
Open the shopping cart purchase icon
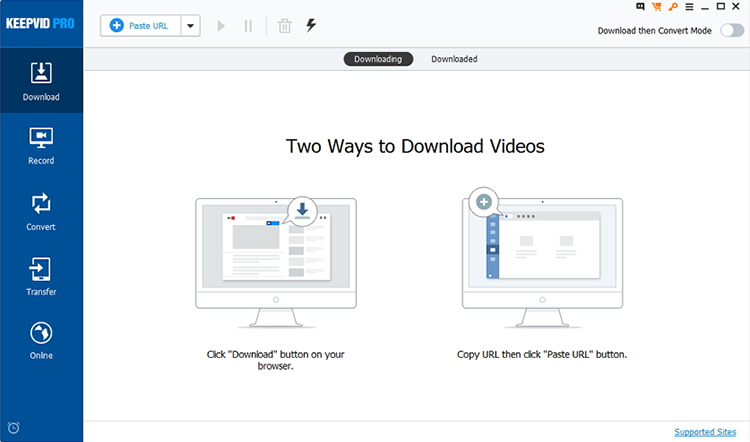(656, 7)
